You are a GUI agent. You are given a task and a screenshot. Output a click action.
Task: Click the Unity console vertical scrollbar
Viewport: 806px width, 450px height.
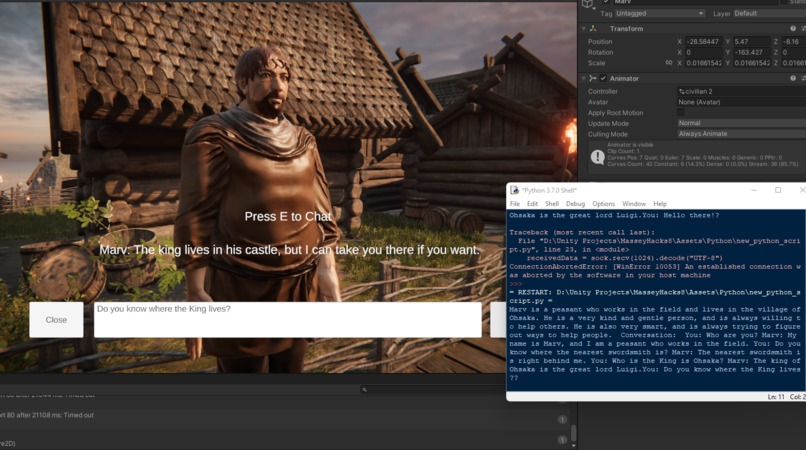coord(574,435)
